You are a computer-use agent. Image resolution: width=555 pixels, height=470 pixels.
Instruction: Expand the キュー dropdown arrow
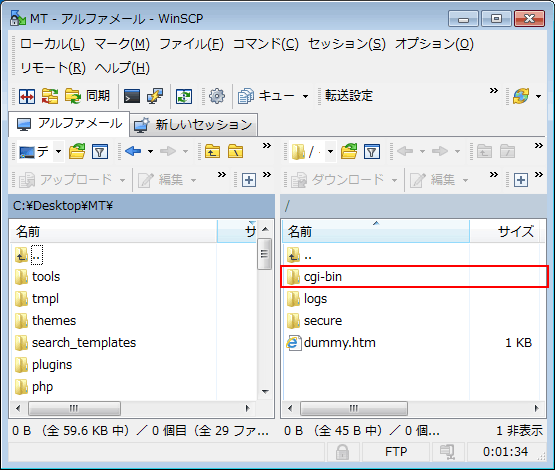[x=305, y=96]
